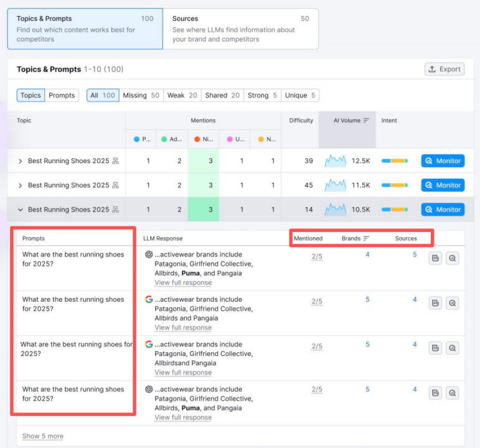Click Show 5 more below prompts

pyautogui.click(x=42, y=436)
